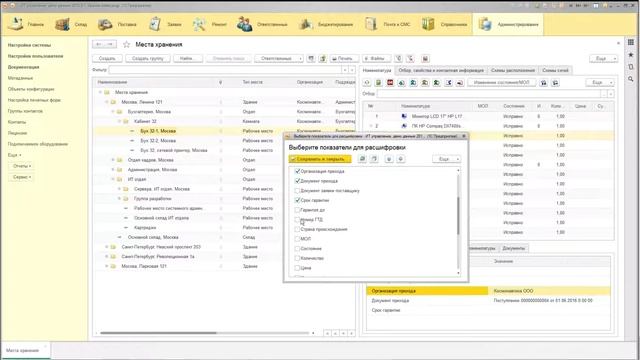
Task: Open the functions menu grid icon
Action: tap(631, 42)
